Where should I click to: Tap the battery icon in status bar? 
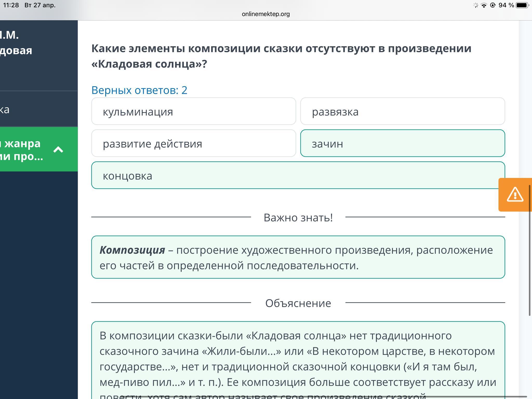click(x=522, y=5)
